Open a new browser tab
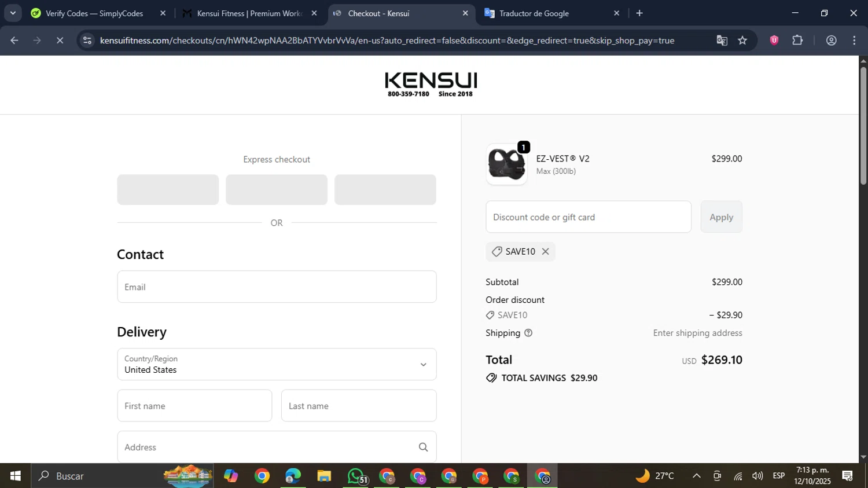Viewport: 868px width, 488px height. pyautogui.click(x=639, y=13)
